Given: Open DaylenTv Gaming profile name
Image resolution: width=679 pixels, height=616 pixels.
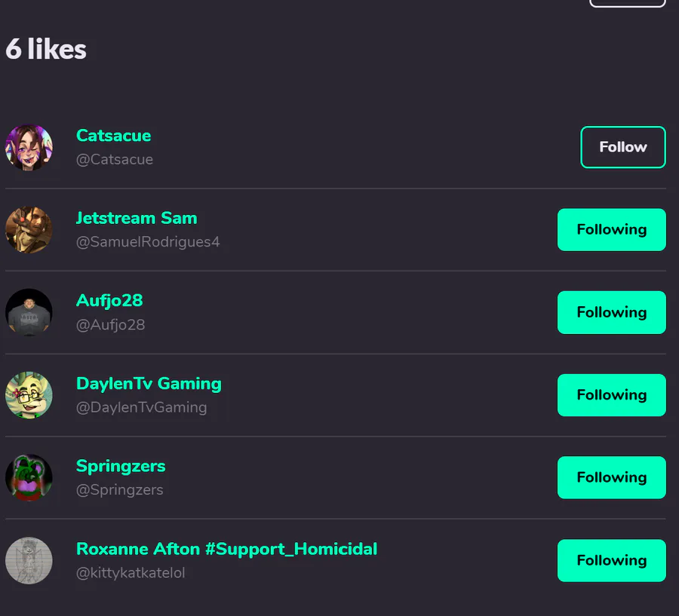Looking at the screenshot, I should coord(149,384).
